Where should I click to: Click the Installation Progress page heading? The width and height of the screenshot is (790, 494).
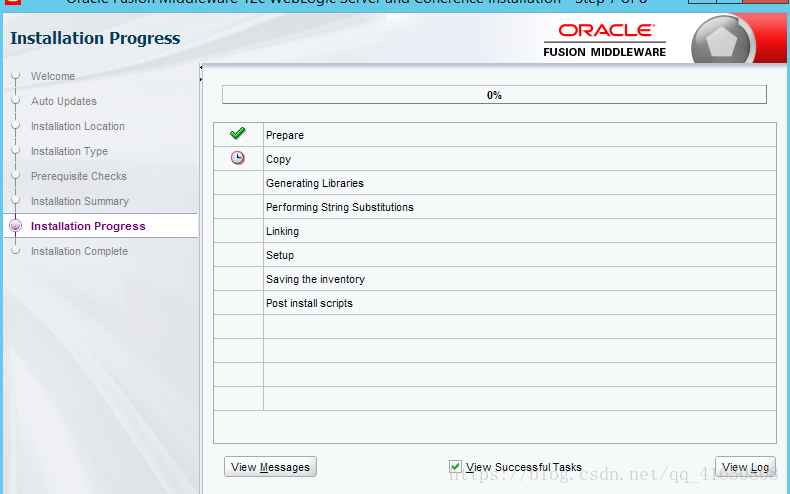point(95,38)
